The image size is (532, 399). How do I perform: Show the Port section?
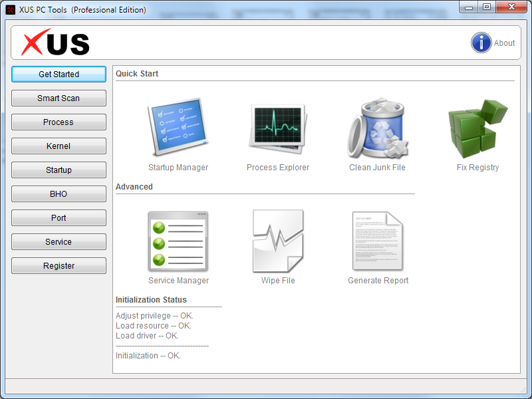pyautogui.click(x=59, y=218)
